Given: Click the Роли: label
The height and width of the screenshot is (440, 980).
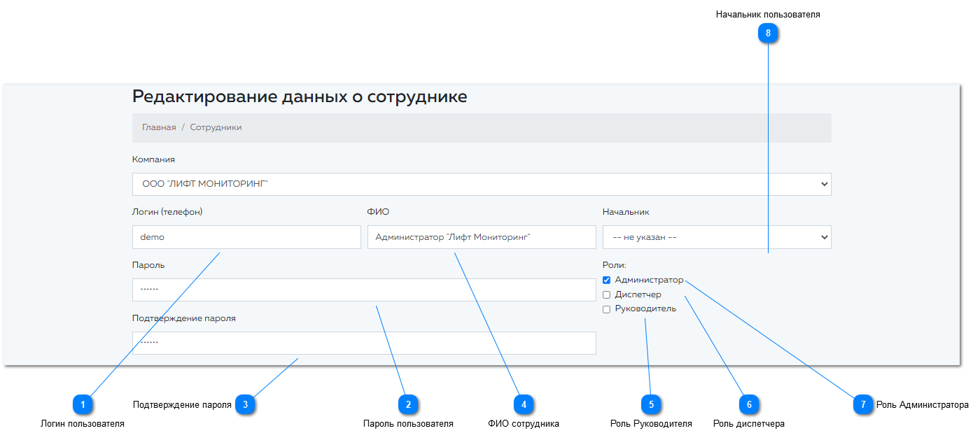Looking at the screenshot, I should click(615, 265).
